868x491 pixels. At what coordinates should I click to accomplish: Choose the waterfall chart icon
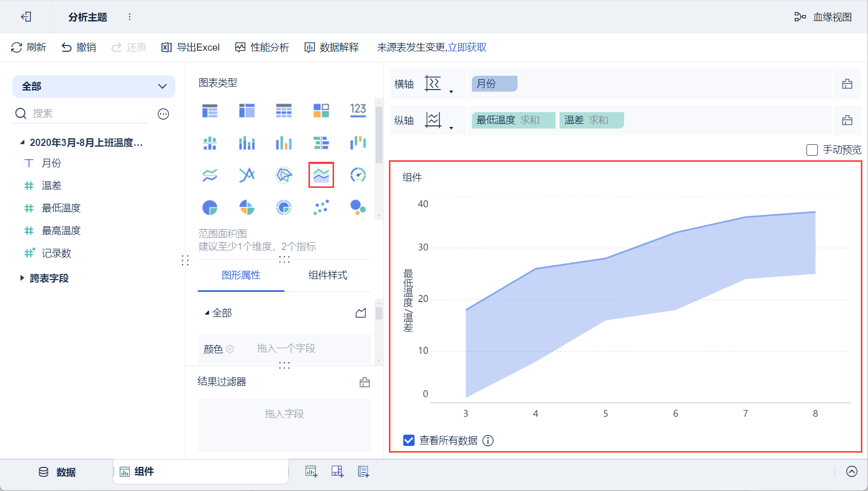tap(358, 143)
